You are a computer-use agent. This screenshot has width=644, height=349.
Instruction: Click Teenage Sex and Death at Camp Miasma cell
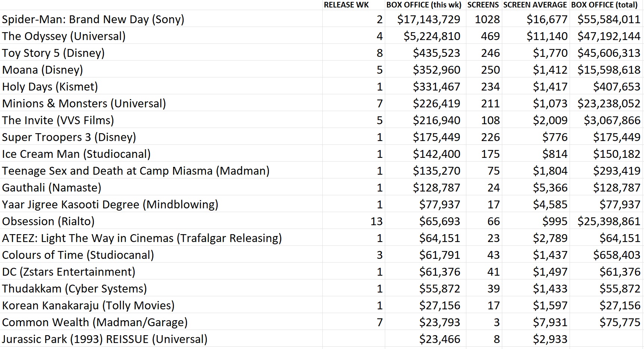coord(136,171)
